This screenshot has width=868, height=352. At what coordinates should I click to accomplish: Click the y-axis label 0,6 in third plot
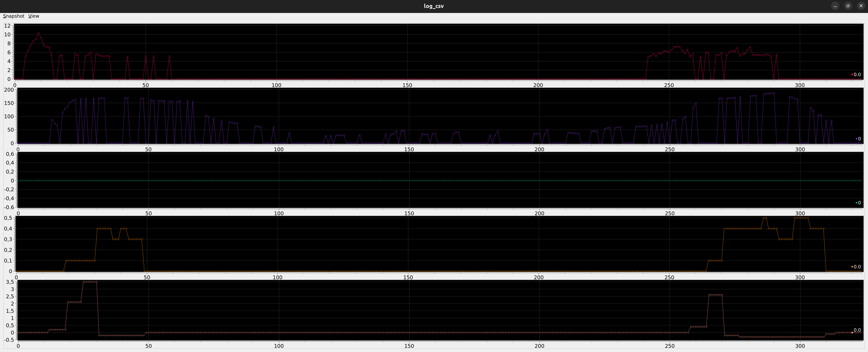[10, 154]
